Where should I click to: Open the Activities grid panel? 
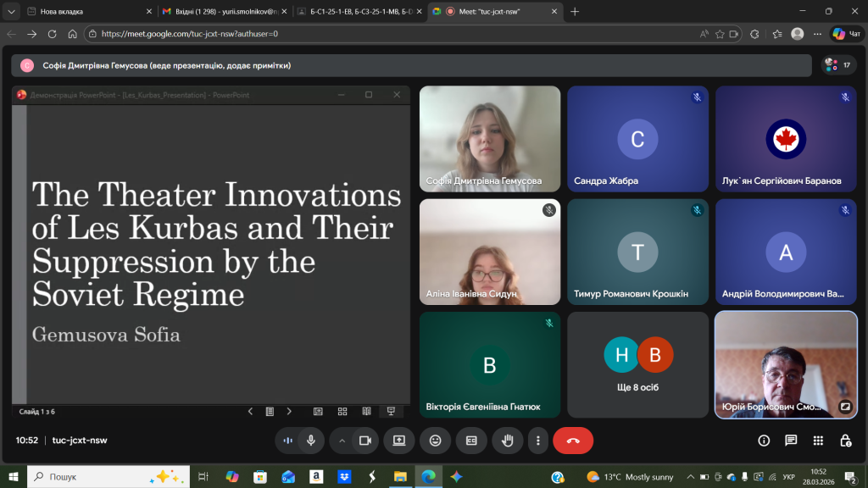coord(818,441)
